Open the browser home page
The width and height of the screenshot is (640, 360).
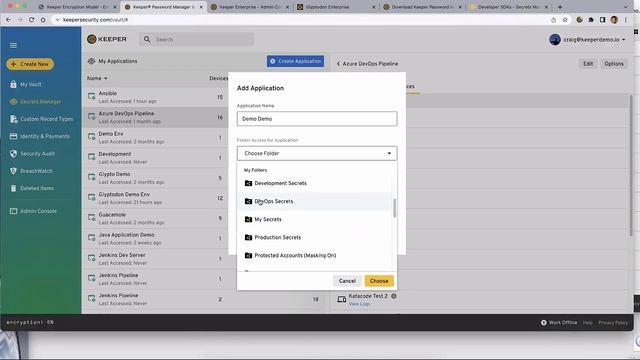point(43,20)
